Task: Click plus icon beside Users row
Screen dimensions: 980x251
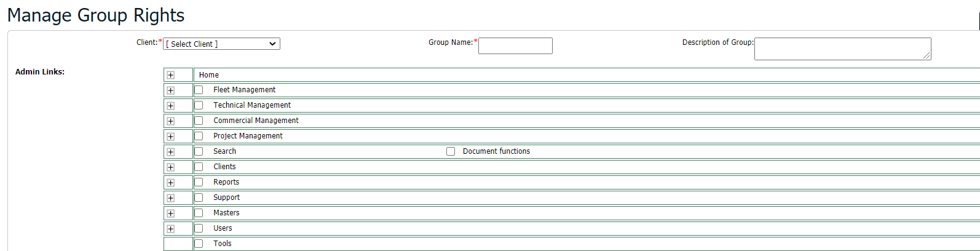Action: click(x=170, y=229)
